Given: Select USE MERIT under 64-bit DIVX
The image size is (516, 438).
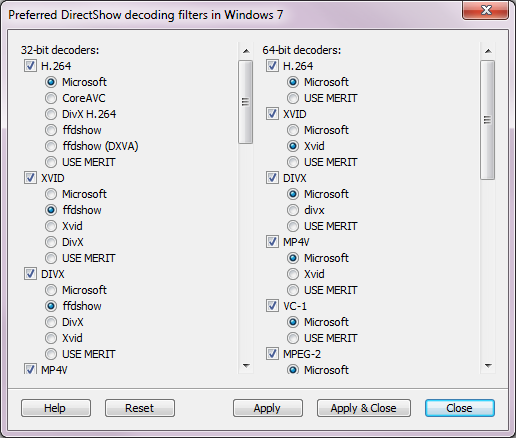Looking at the screenshot, I should point(293,226).
